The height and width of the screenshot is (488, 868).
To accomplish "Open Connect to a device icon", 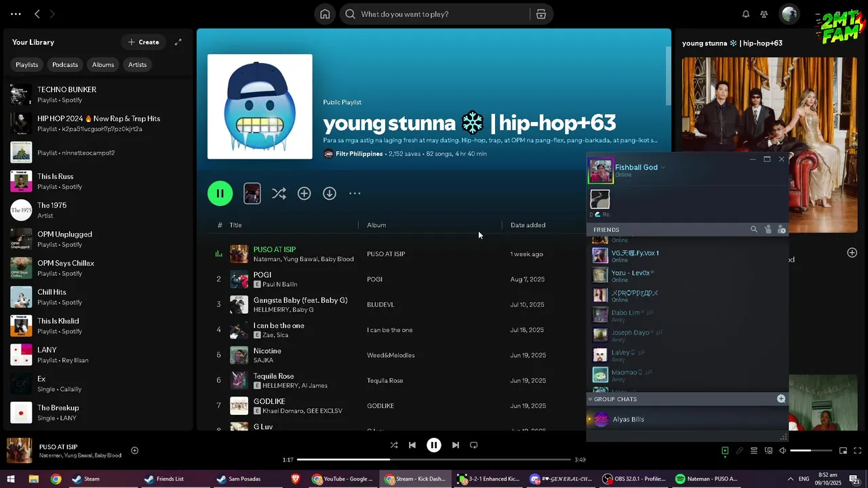I will pyautogui.click(x=768, y=451).
